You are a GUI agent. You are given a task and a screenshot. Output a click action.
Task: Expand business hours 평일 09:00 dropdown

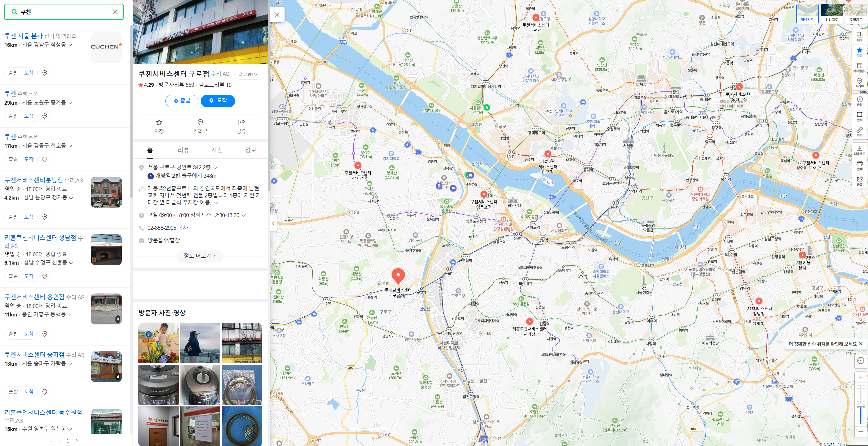point(244,215)
